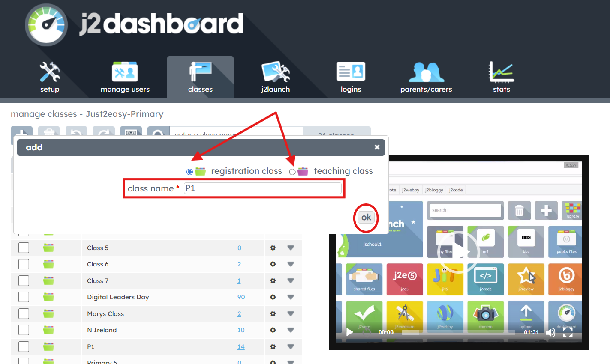
Task: Mute the video with the speaker icon
Action: point(550,332)
